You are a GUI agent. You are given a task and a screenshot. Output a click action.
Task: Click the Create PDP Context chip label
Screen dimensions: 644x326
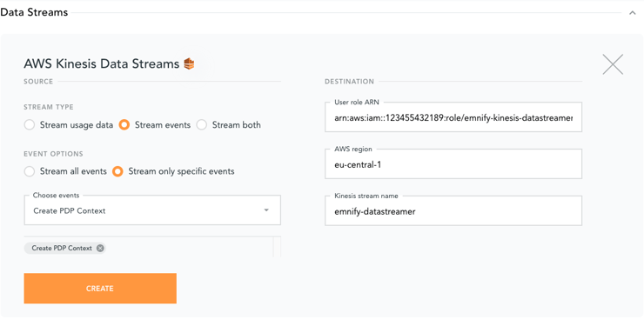pos(62,248)
